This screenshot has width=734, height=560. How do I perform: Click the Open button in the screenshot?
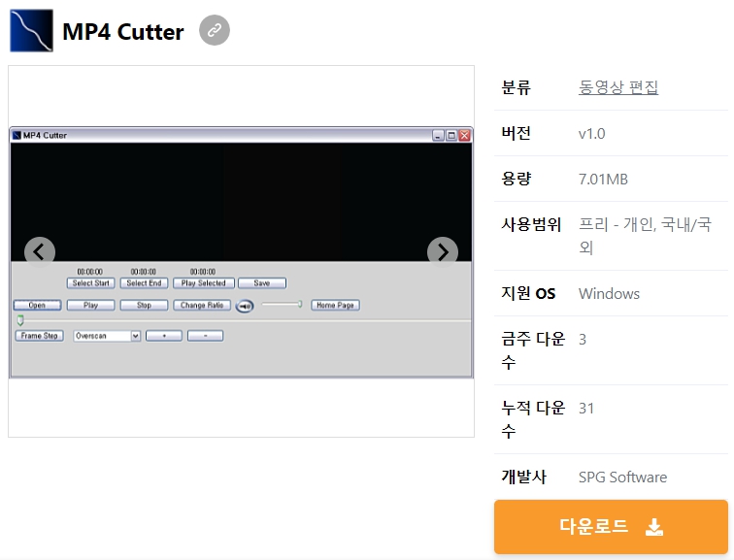[37, 305]
